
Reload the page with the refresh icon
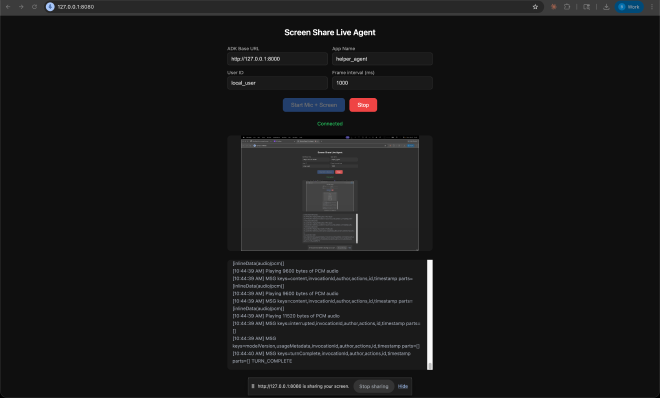tap(35, 7)
